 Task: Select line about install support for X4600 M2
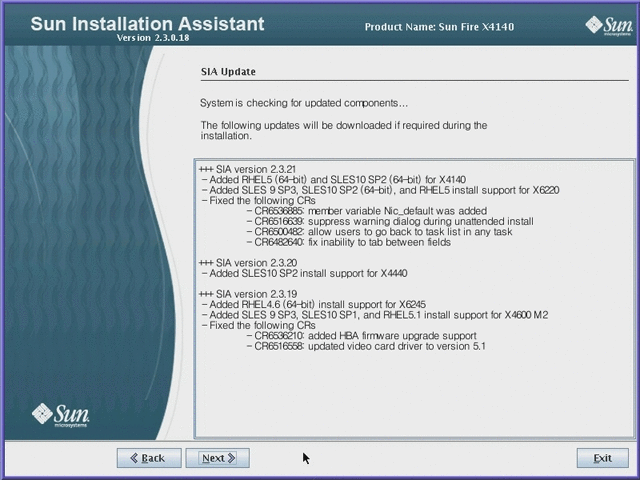coord(375,315)
